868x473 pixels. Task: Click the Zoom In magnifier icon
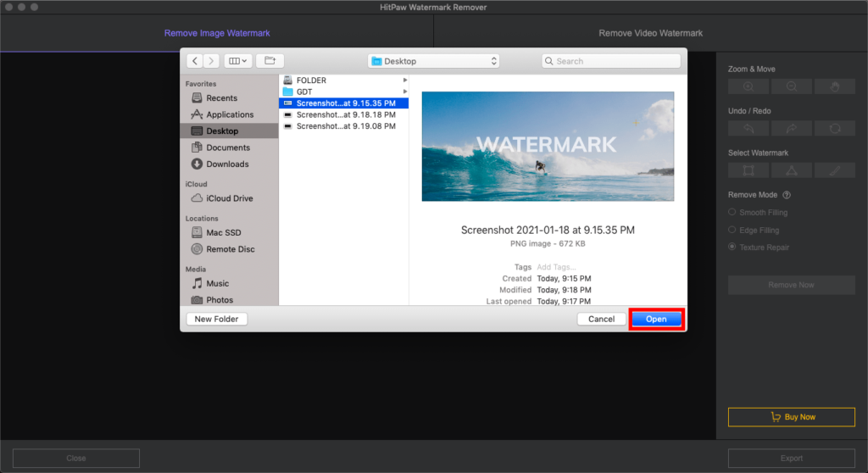pyautogui.click(x=748, y=87)
